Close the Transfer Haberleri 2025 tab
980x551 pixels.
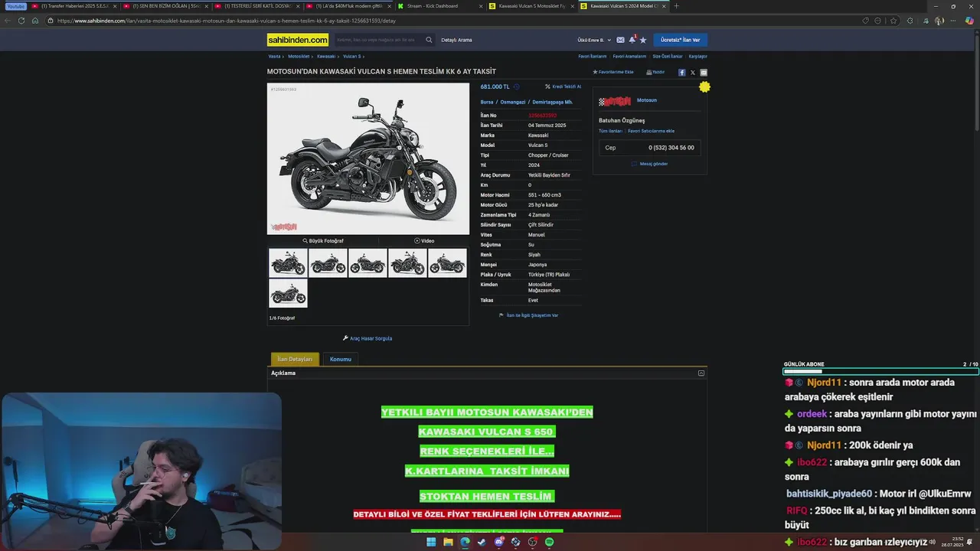115,6
